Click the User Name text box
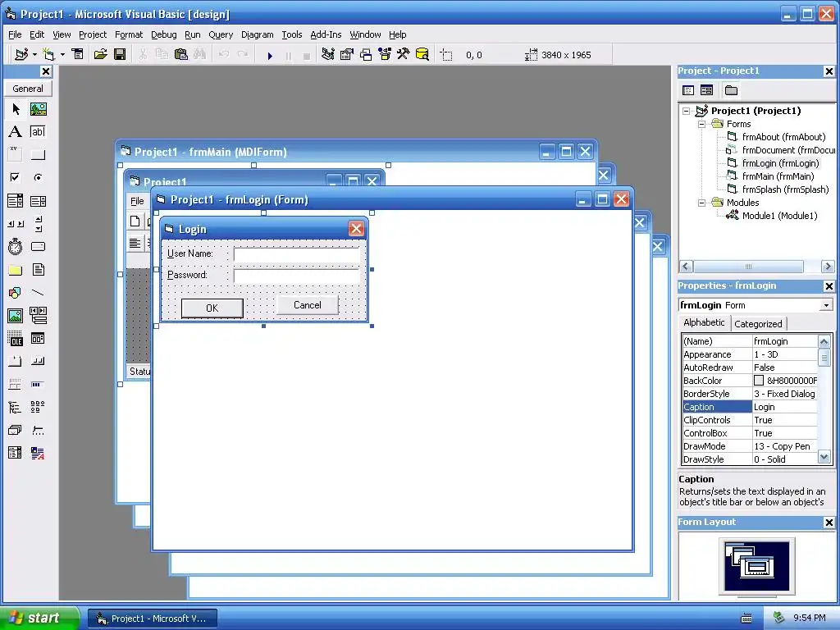This screenshot has height=630, width=840. pyautogui.click(x=297, y=254)
